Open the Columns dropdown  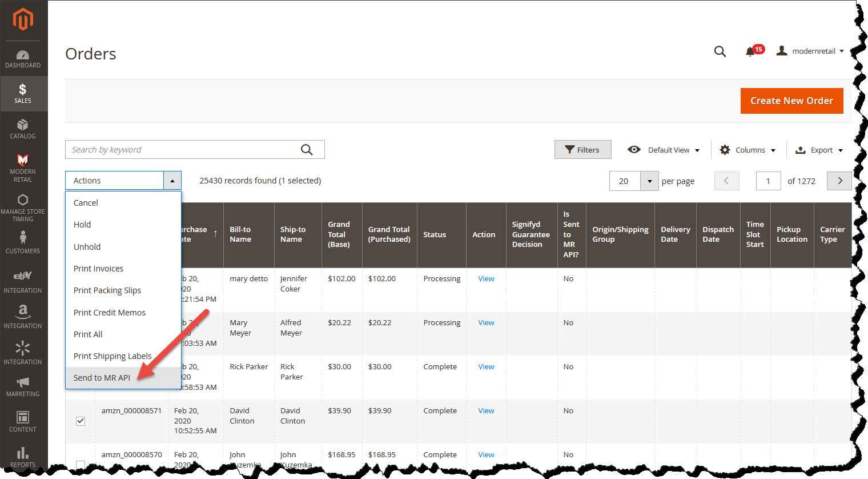click(x=748, y=150)
